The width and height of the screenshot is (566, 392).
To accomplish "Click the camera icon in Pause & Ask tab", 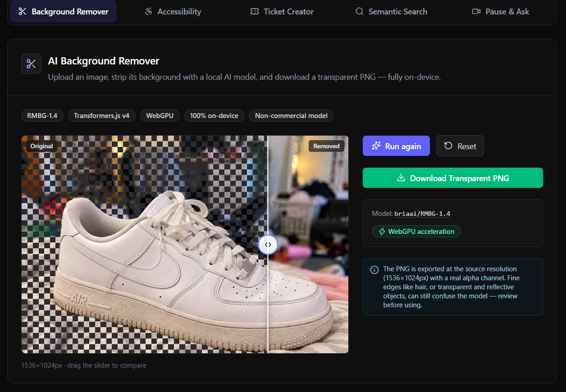I will pyautogui.click(x=476, y=11).
